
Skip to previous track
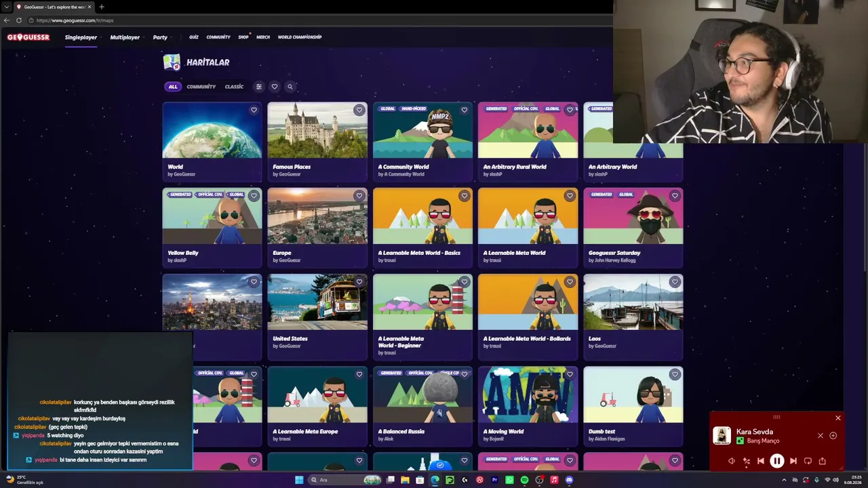pyautogui.click(x=761, y=461)
